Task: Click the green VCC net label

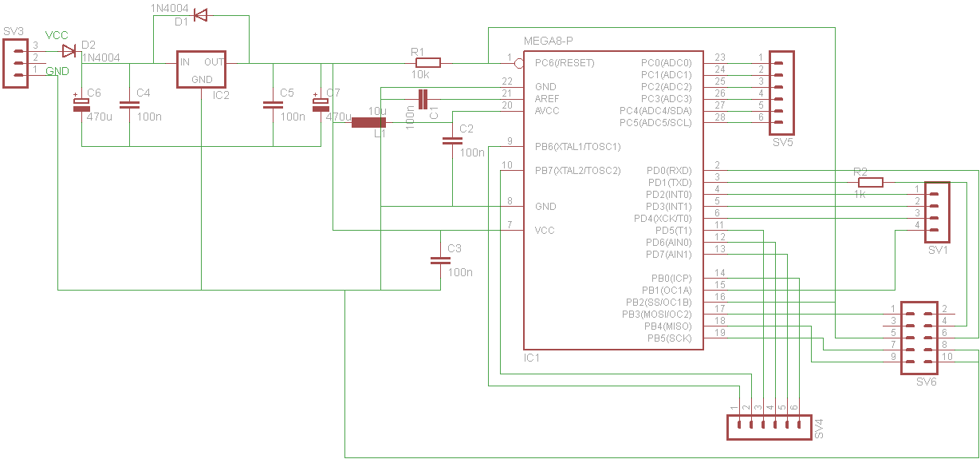Action: pyautogui.click(x=57, y=36)
